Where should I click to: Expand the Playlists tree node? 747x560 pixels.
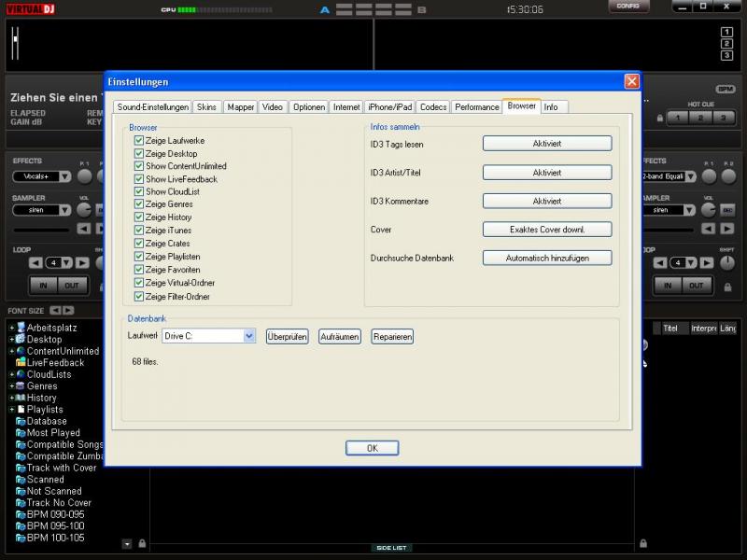pos(11,410)
